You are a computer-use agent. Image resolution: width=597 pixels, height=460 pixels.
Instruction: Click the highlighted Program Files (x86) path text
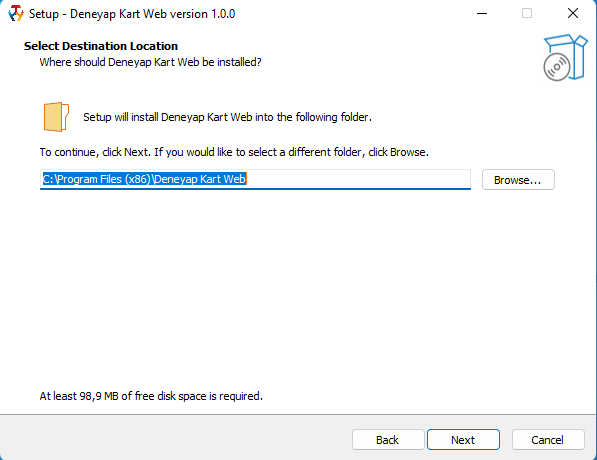tap(144, 179)
